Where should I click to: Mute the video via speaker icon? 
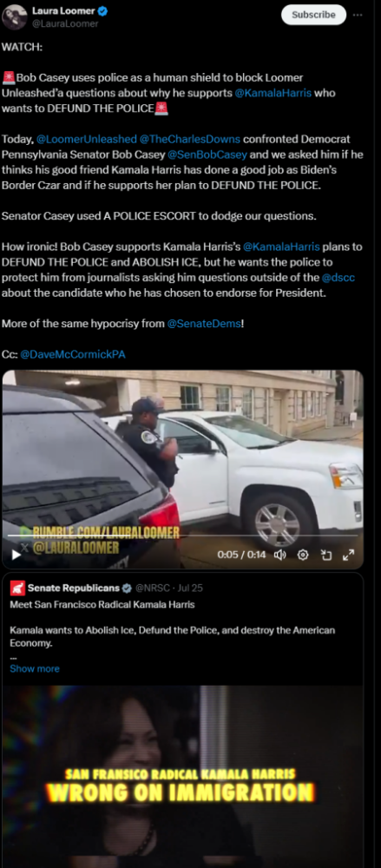point(280,554)
